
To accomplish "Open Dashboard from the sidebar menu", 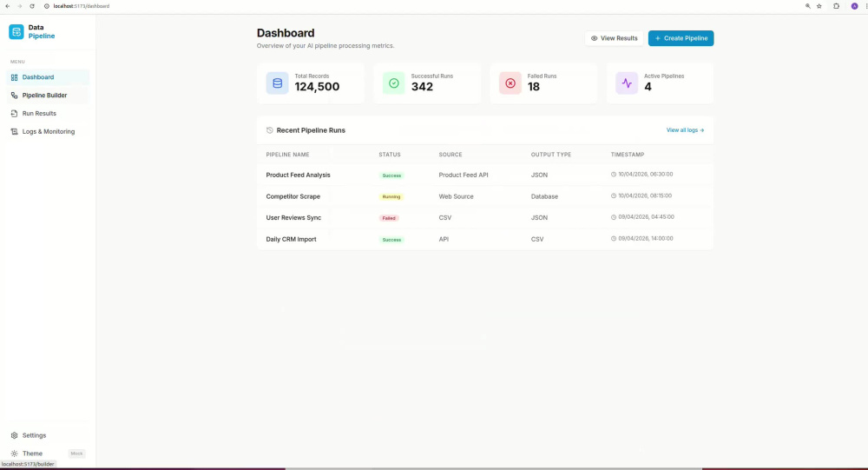I will (48, 77).
